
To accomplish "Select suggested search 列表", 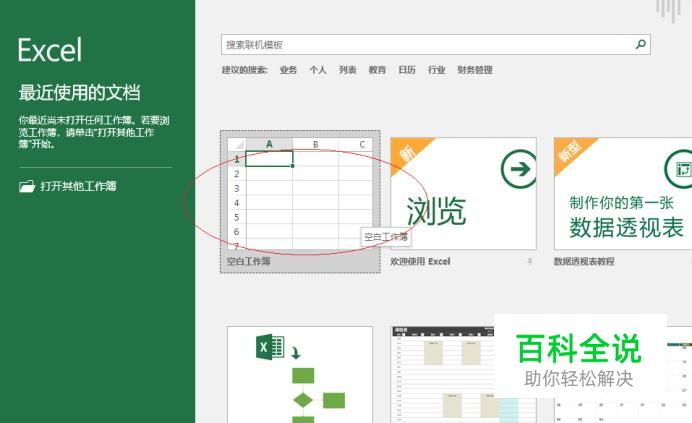I will tap(347, 70).
